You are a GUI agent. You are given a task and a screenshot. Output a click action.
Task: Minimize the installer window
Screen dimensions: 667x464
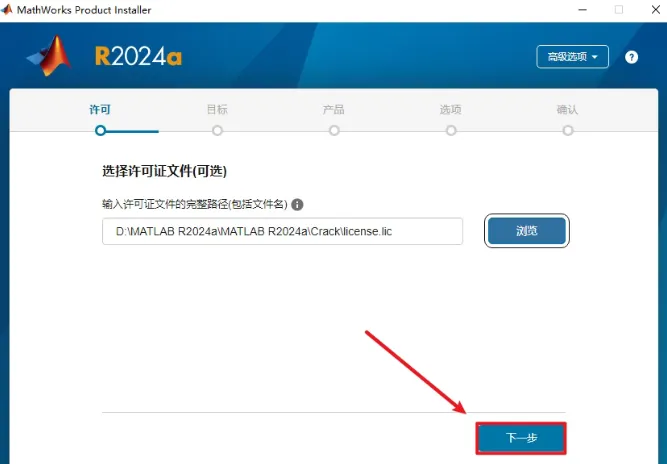pyautogui.click(x=583, y=9)
